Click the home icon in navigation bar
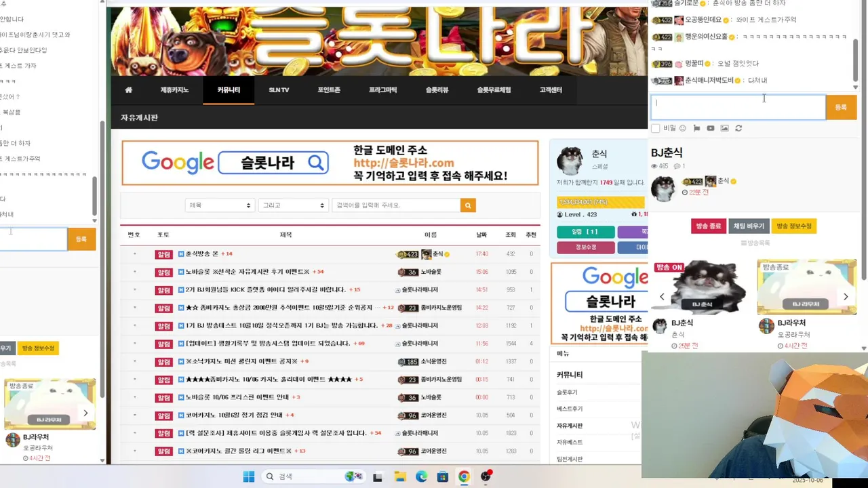This screenshot has height=488, width=868. [x=128, y=89]
